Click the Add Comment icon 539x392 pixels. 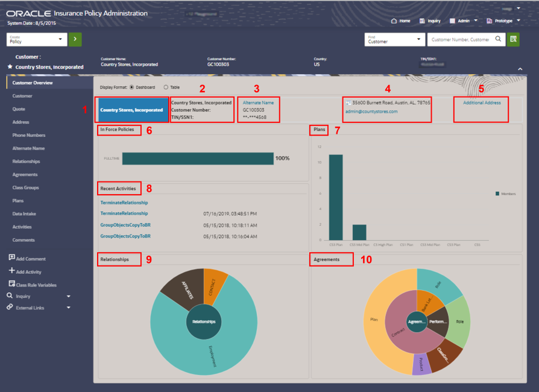(11, 258)
